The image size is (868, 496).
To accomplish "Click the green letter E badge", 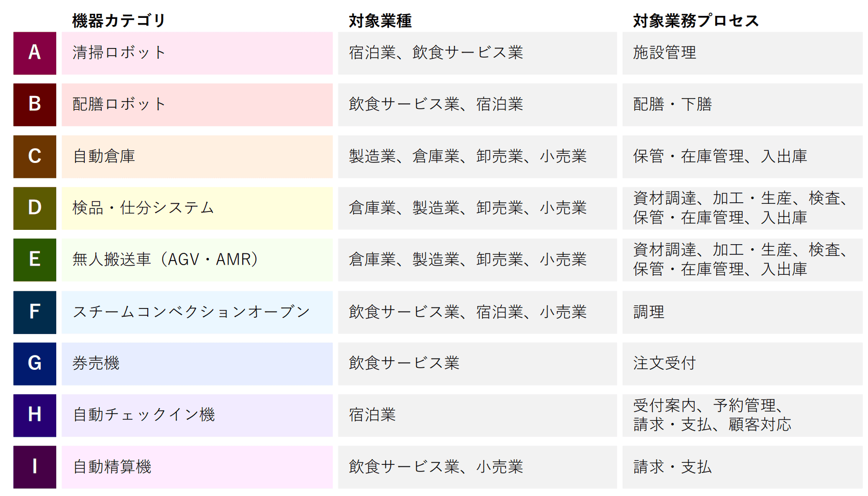I will [x=35, y=259].
